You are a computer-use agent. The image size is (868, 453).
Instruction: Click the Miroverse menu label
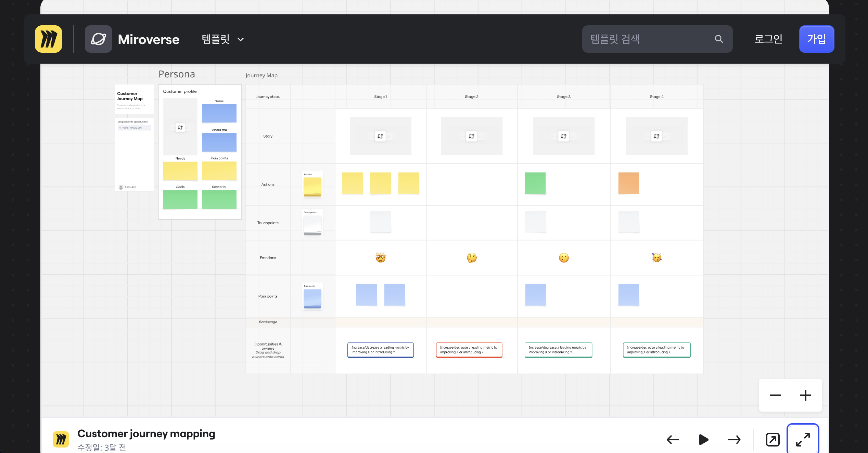[148, 39]
